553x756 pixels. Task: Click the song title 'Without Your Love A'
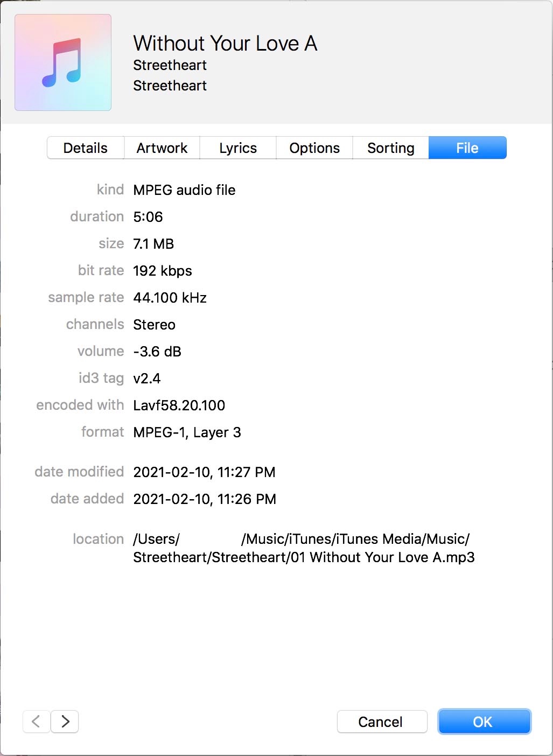(x=225, y=44)
